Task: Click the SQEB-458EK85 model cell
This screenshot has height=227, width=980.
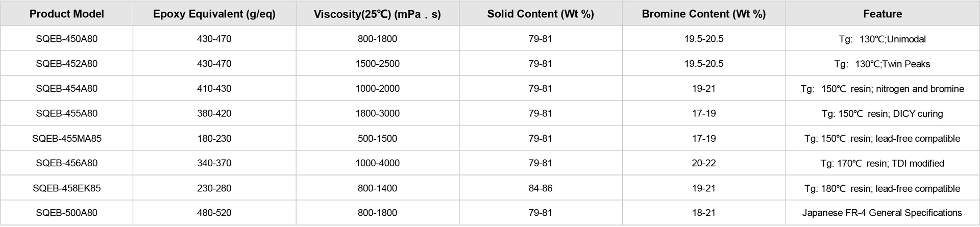Action: click(66, 188)
